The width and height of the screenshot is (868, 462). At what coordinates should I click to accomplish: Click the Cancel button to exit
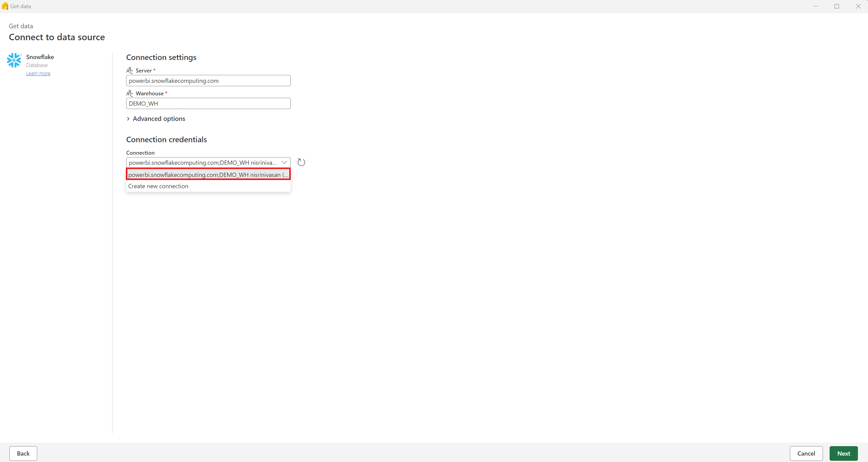click(x=806, y=453)
